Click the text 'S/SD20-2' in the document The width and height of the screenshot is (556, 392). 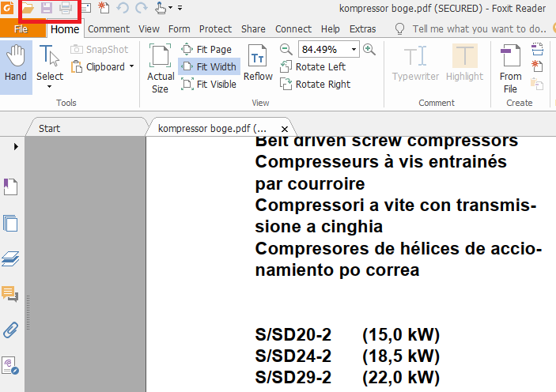(293, 334)
